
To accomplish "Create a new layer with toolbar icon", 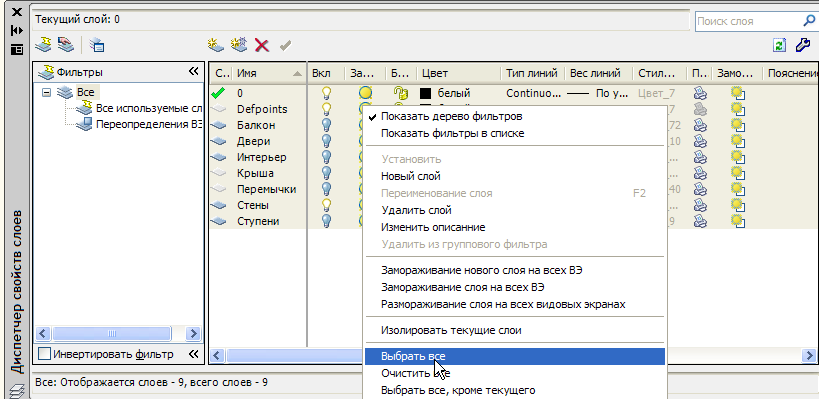I will pyautogui.click(x=215, y=45).
